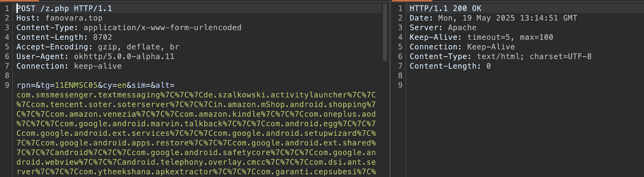644x177 pixels.
Task: Select the 'Accept-Encoding: gzip, deflate, br' line
Action: pyautogui.click(x=98, y=47)
